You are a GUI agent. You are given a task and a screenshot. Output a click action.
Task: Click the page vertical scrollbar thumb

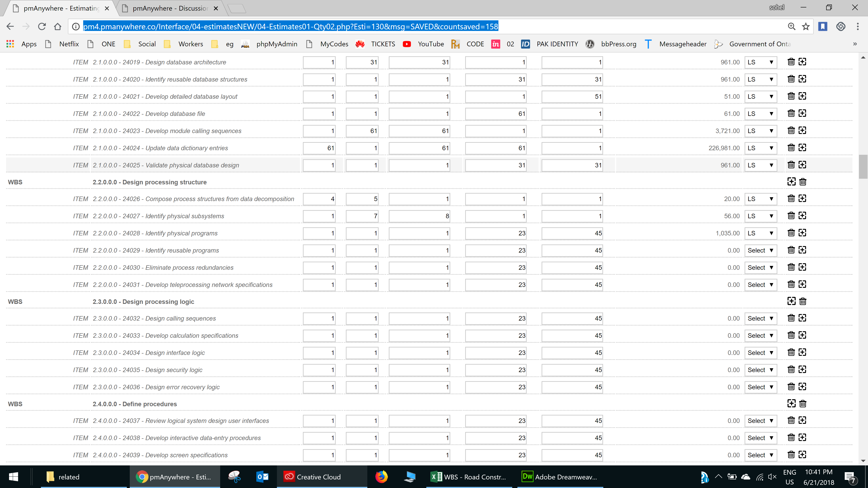coord(863,167)
